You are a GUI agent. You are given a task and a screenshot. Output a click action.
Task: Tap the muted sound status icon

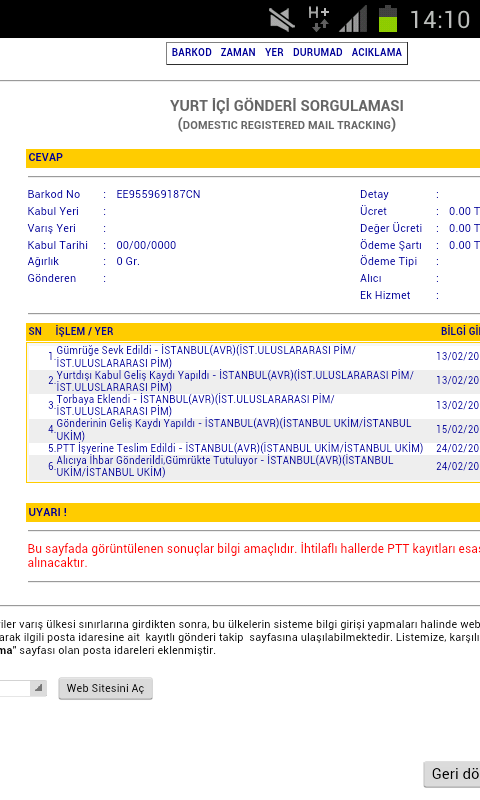[282, 19]
